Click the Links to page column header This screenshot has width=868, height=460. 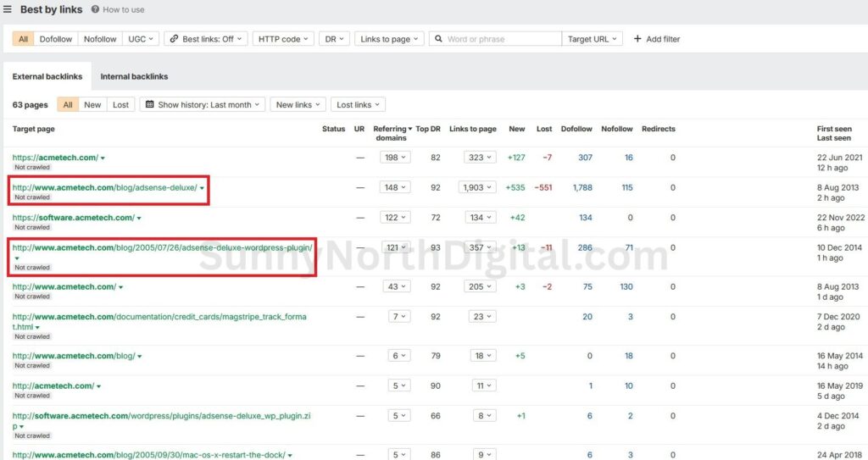coord(473,129)
